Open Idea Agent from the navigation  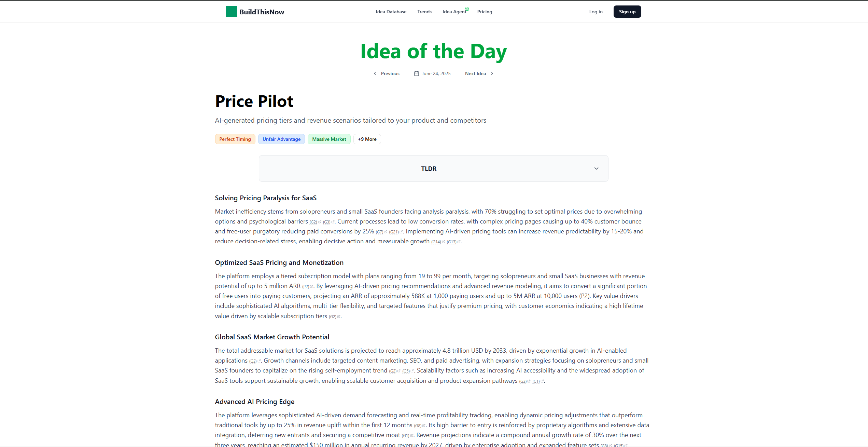click(454, 12)
